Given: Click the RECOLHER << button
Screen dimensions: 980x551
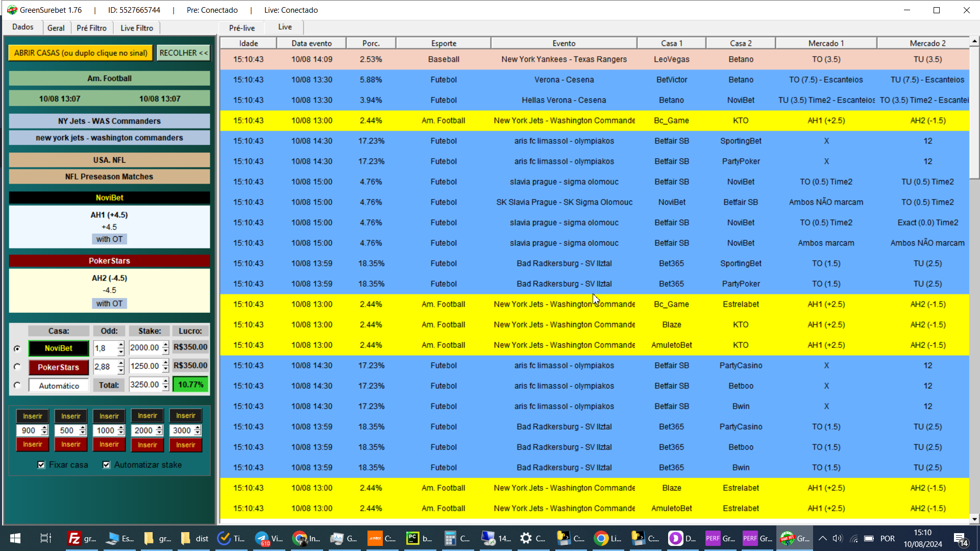Looking at the screenshot, I should tap(183, 53).
